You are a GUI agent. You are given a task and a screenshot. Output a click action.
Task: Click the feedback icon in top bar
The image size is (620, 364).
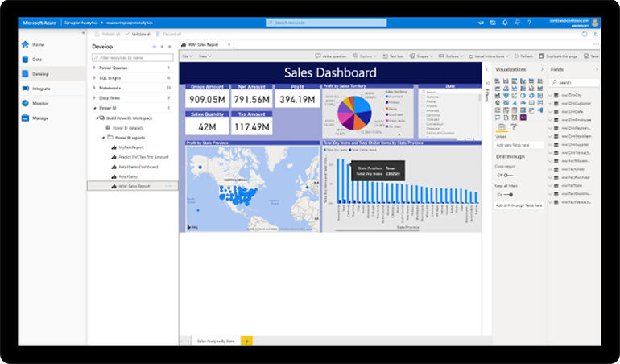pos(517,23)
